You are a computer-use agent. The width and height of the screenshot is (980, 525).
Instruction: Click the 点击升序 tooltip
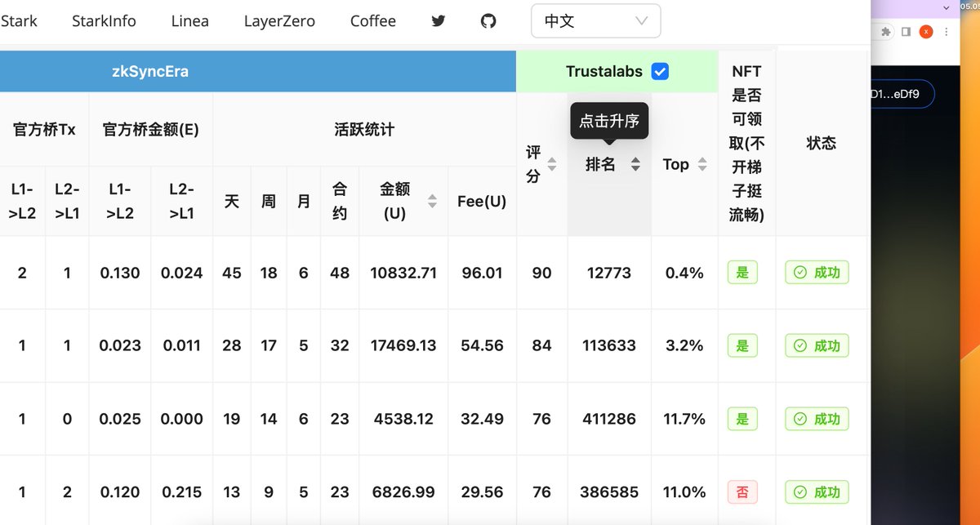[x=608, y=121]
